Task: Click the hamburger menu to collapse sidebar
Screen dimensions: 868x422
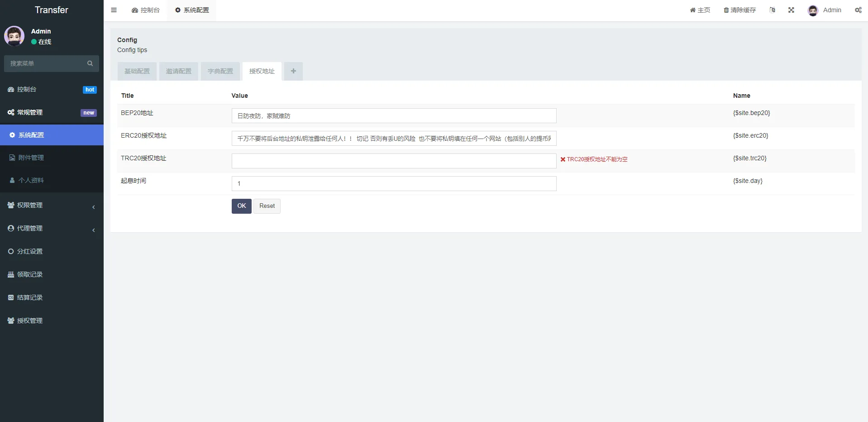Action: click(x=114, y=10)
